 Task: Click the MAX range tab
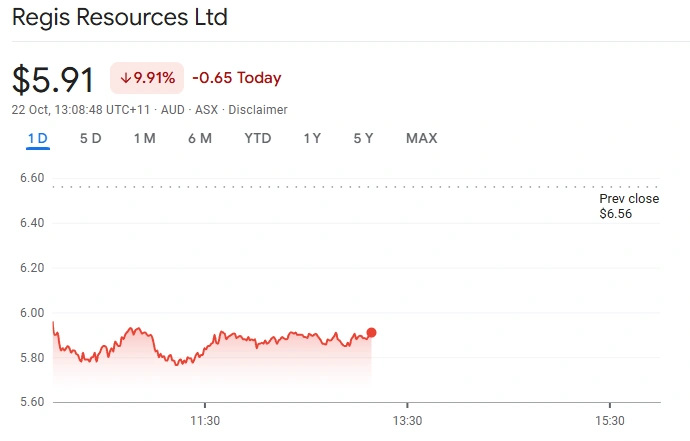[421, 139]
